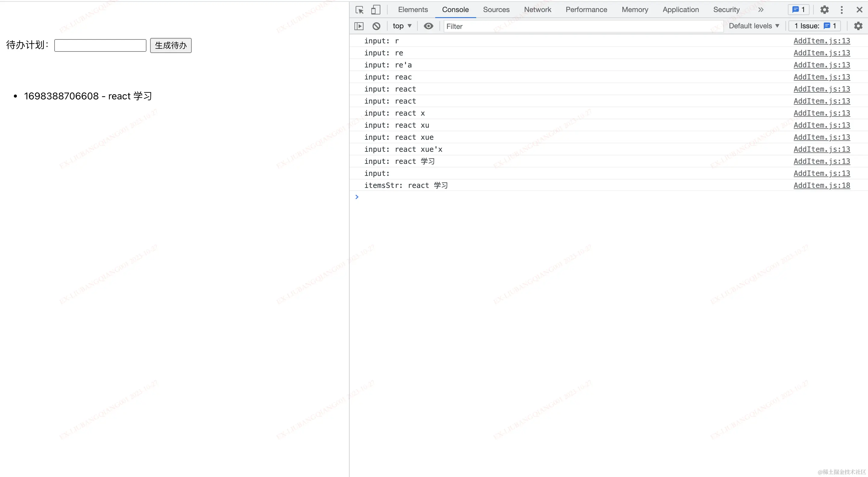This screenshot has width=868, height=477.
Task: Click the 待办计划 text input
Action: point(100,45)
